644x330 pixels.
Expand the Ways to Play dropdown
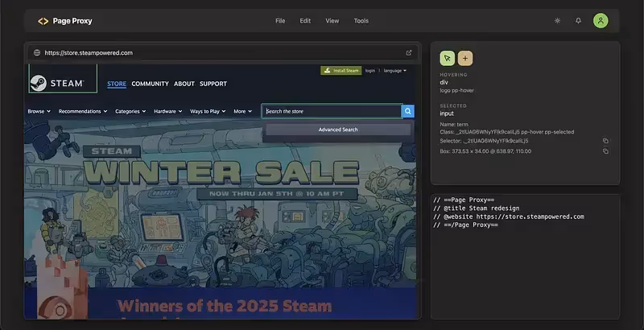click(x=208, y=111)
